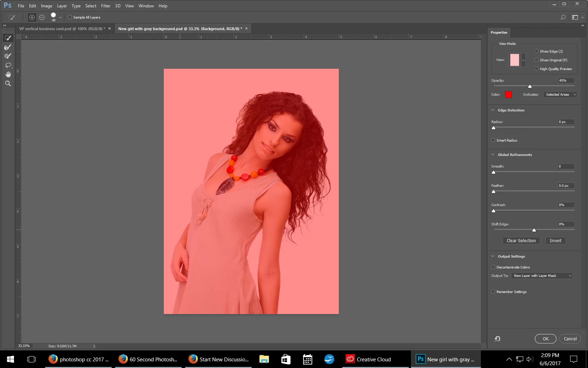This screenshot has width=588, height=368.
Task: Click the Add to selection icon
Action: click(x=32, y=17)
